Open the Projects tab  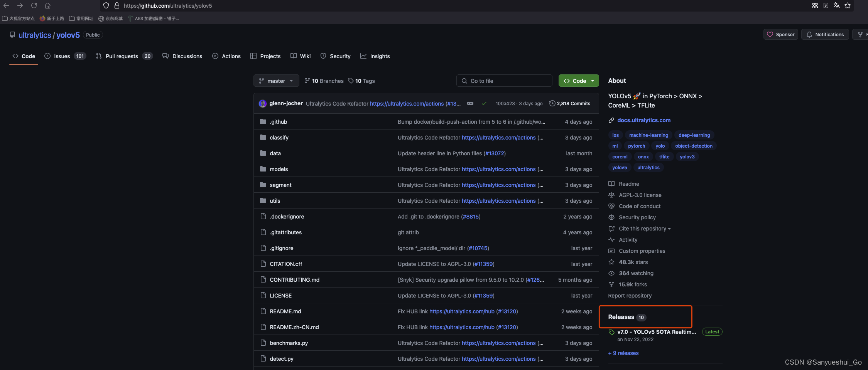coord(265,56)
